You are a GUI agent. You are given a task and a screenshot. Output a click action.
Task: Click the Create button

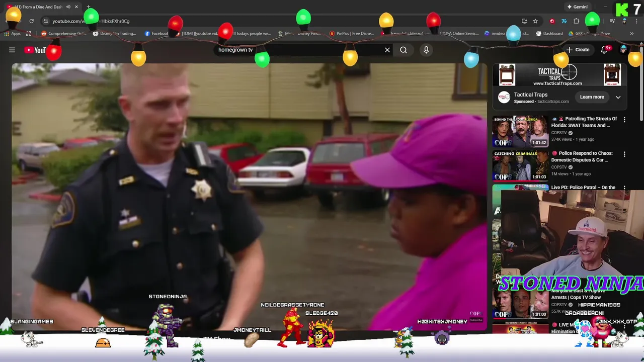578,50
